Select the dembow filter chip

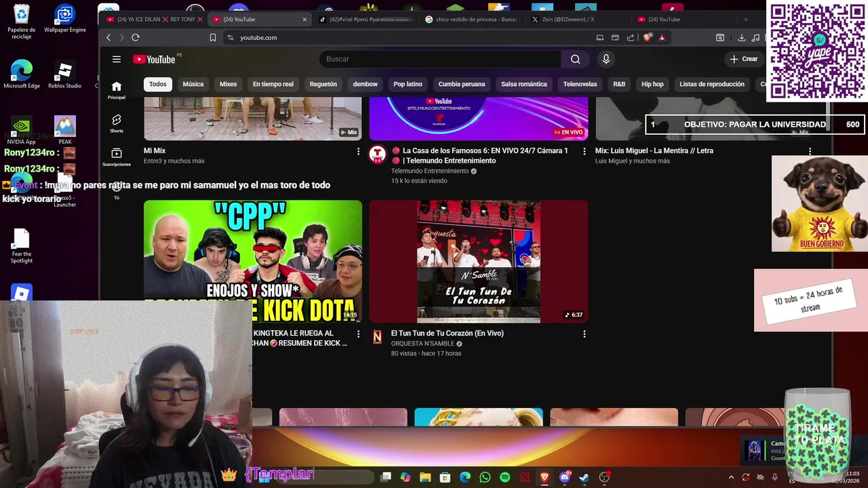(x=365, y=84)
